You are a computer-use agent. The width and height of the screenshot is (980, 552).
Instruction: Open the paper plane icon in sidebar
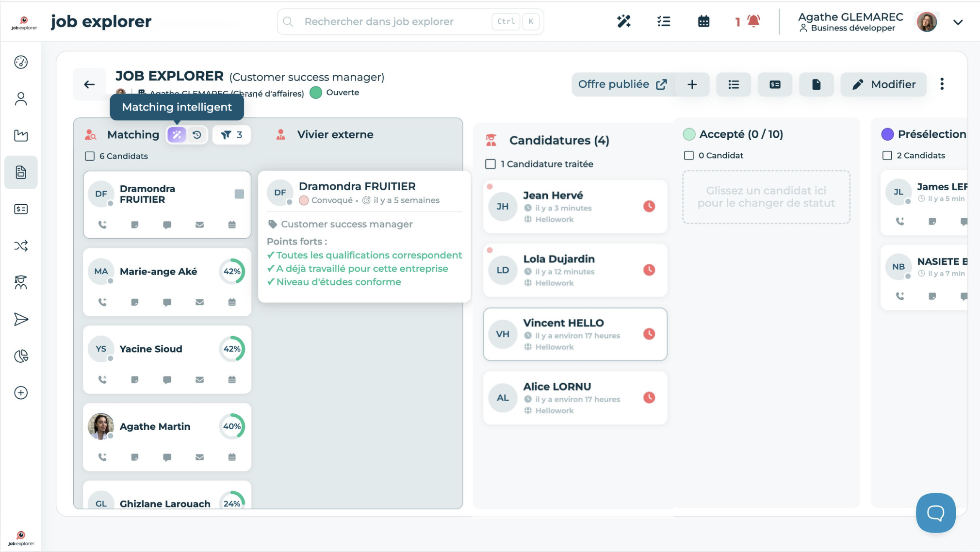click(21, 319)
